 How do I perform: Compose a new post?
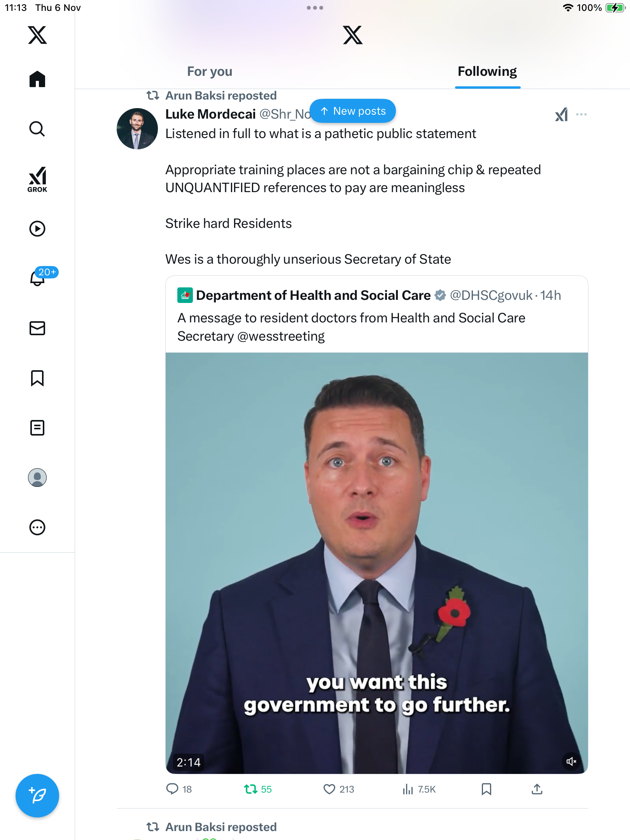tap(37, 796)
